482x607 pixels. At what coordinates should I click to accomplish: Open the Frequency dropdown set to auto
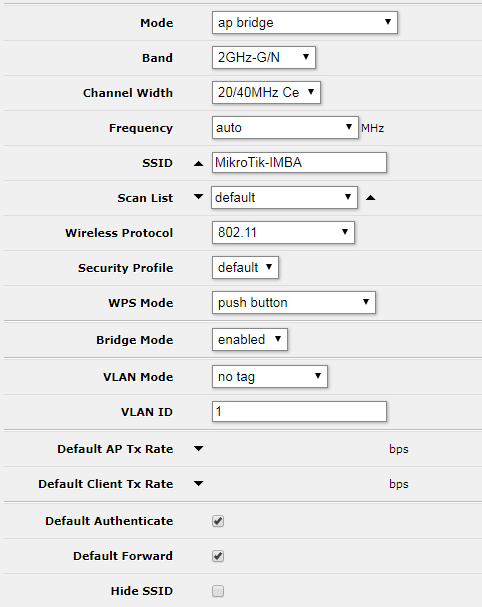(x=285, y=127)
